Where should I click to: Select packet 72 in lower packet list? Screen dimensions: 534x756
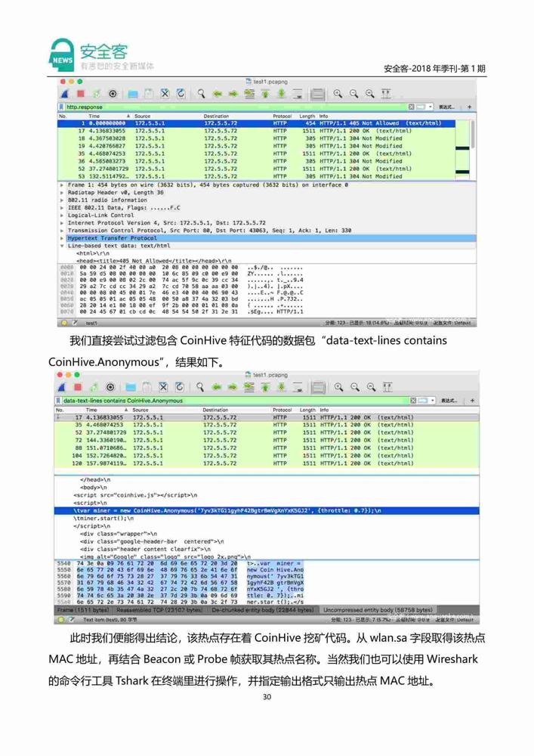coord(267,440)
